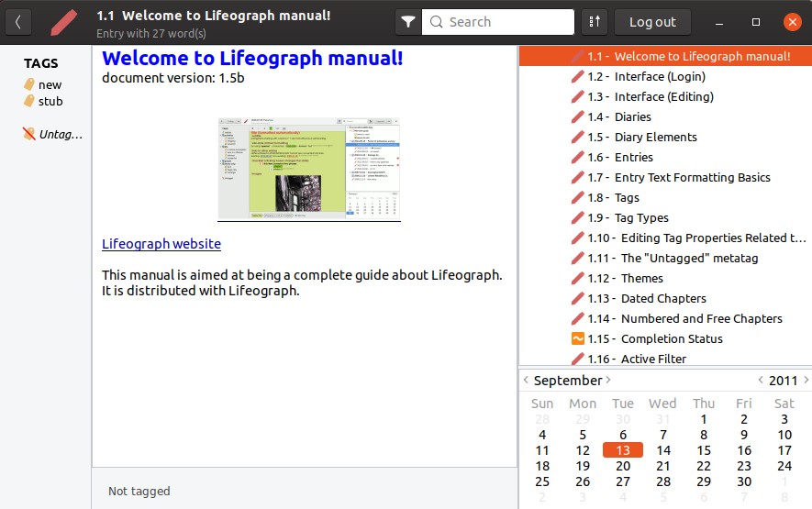Focus the Search input field
Viewport: 812px width, 509px height.
point(497,22)
